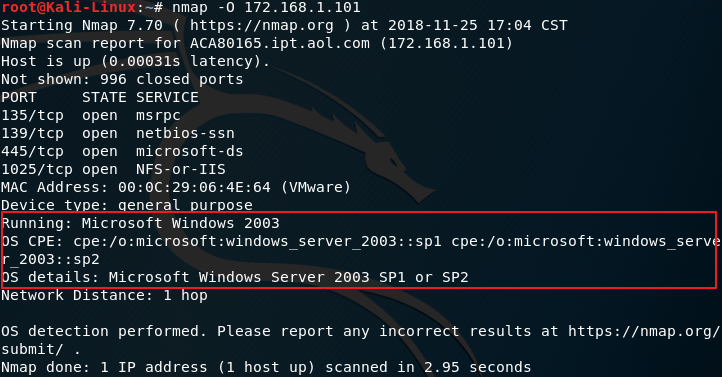The width and height of the screenshot is (722, 377).
Task: Click the Device type: general purpose line
Action: coord(127,205)
